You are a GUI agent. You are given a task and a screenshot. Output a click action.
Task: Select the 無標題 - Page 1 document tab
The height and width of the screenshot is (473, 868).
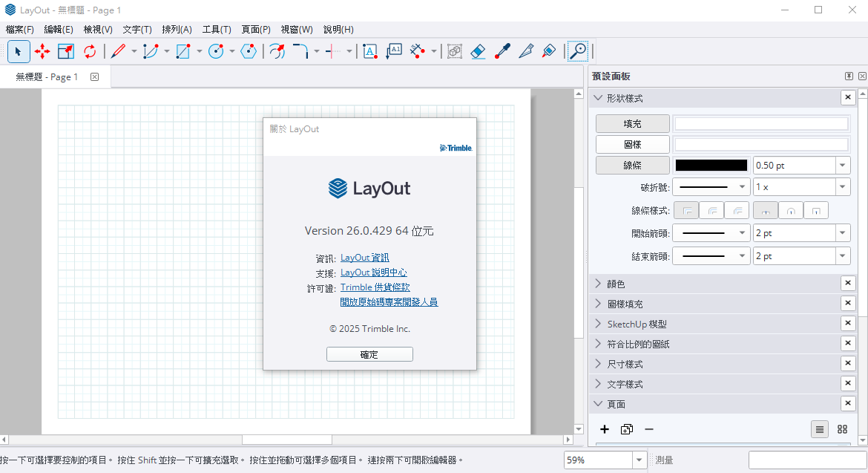click(47, 77)
